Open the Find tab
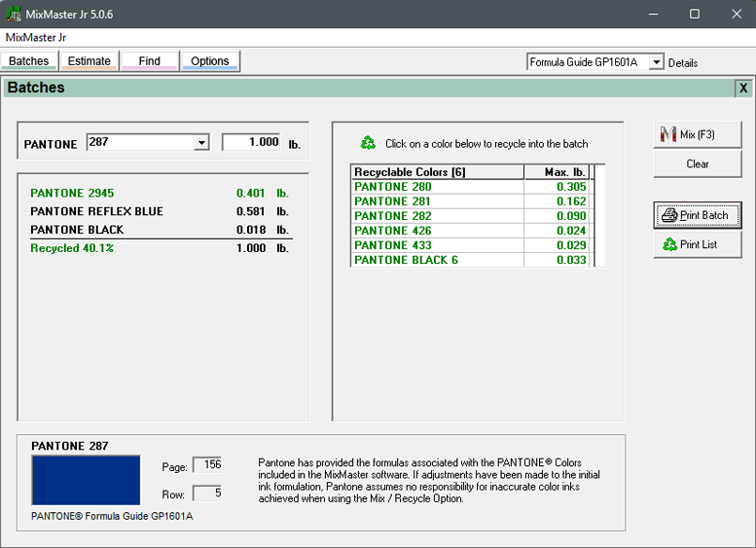The width and height of the screenshot is (756, 548). click(x=149, y=61)
